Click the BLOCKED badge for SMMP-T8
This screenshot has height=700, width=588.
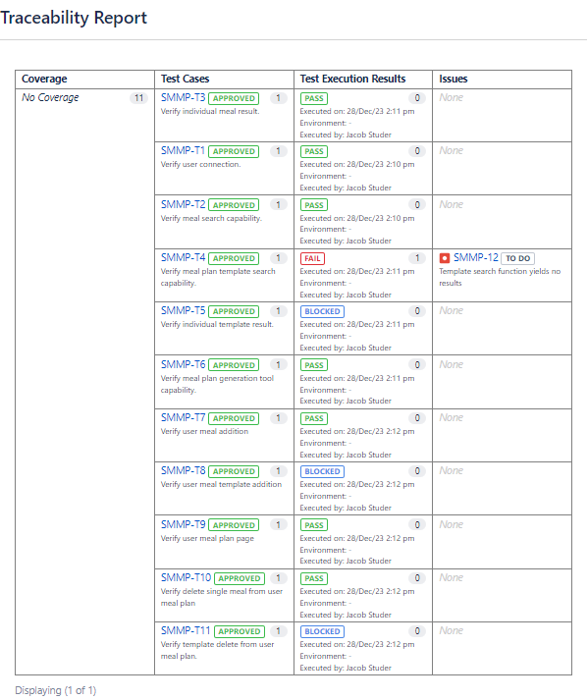pyautogui.click(x=322, y=471)
